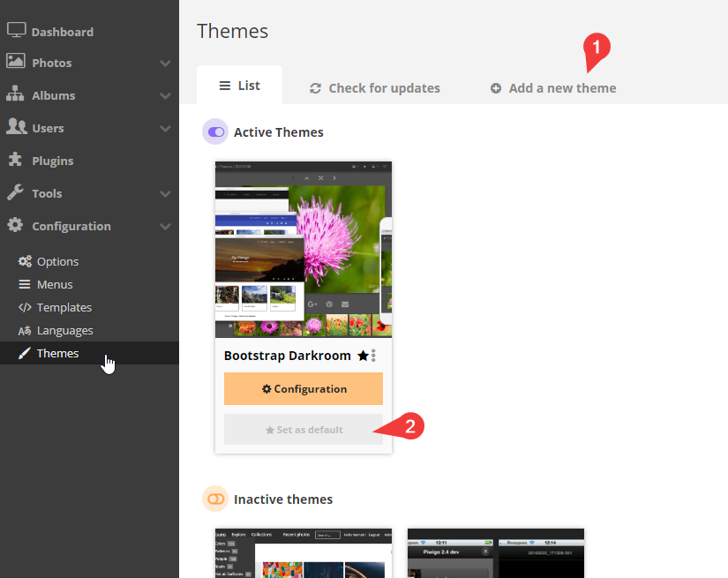Click the Bootstrap Darkroom theme name

tap(288, 356)
